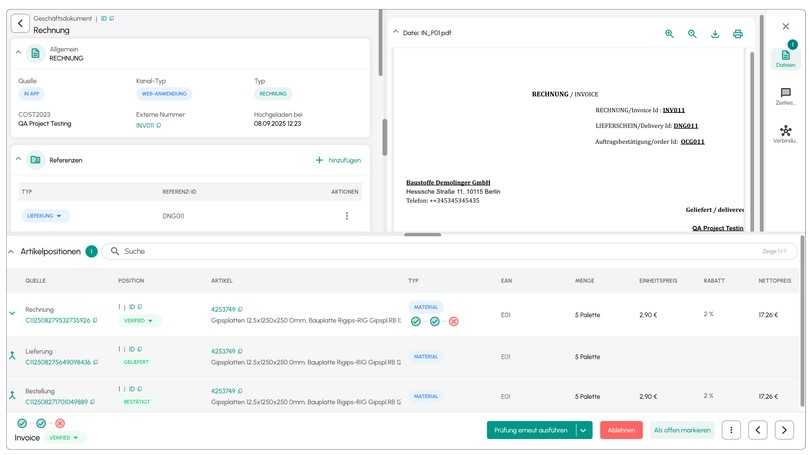Viewport: 809px width, 455px height.
Task: Click the back arrow next to Rechnung
Action: pos(19,24)
